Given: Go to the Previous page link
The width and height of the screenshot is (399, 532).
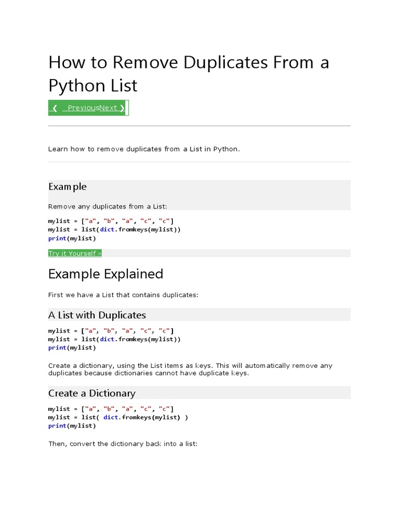Looking at the screenshot, I should point(83,108).
